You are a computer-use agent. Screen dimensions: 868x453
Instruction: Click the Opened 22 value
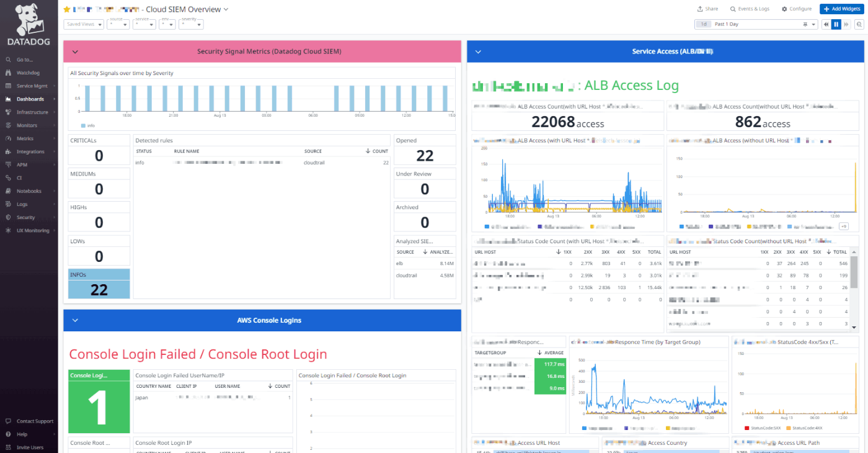(x=425, y=155)
